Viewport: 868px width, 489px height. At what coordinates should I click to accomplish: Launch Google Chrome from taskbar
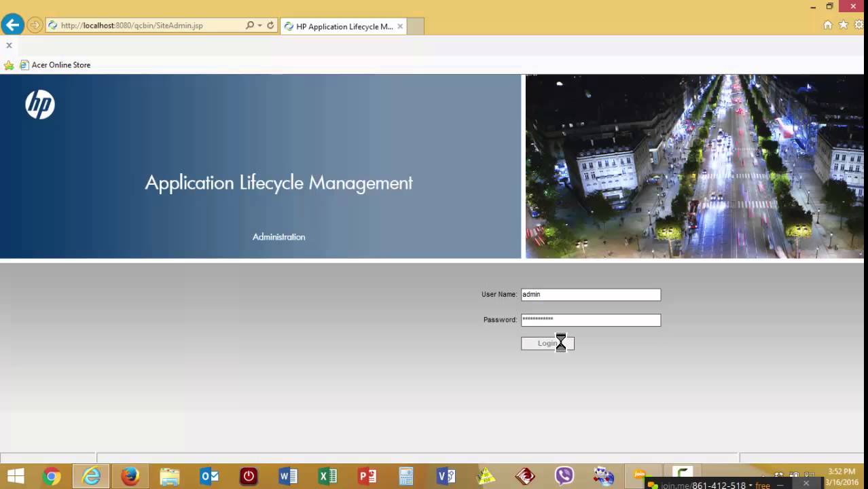tap(52, 476)
